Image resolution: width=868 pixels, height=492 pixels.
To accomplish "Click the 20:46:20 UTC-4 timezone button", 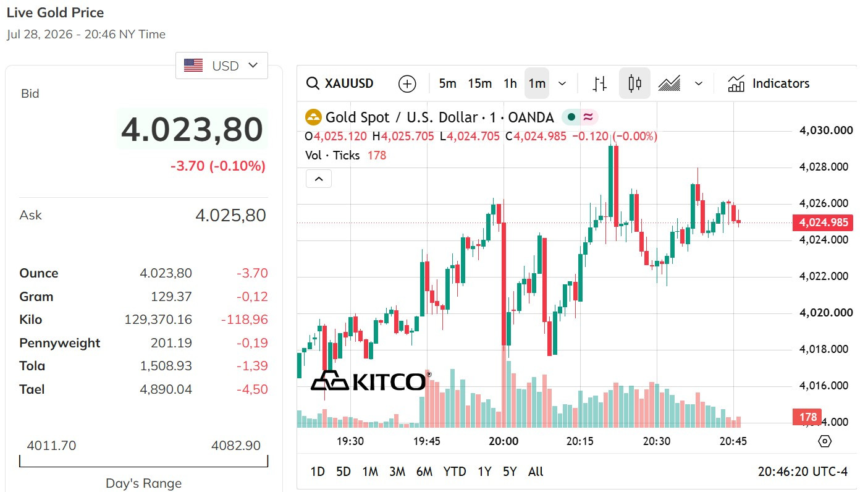I will [803, 472].
